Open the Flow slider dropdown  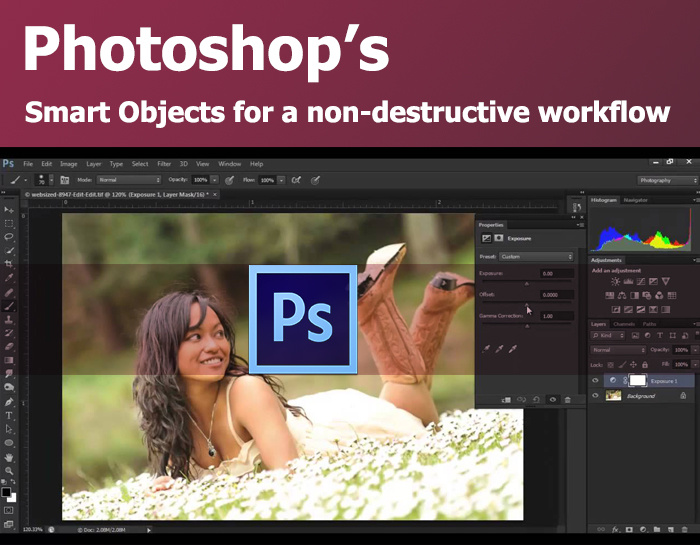tap(281, 180)
